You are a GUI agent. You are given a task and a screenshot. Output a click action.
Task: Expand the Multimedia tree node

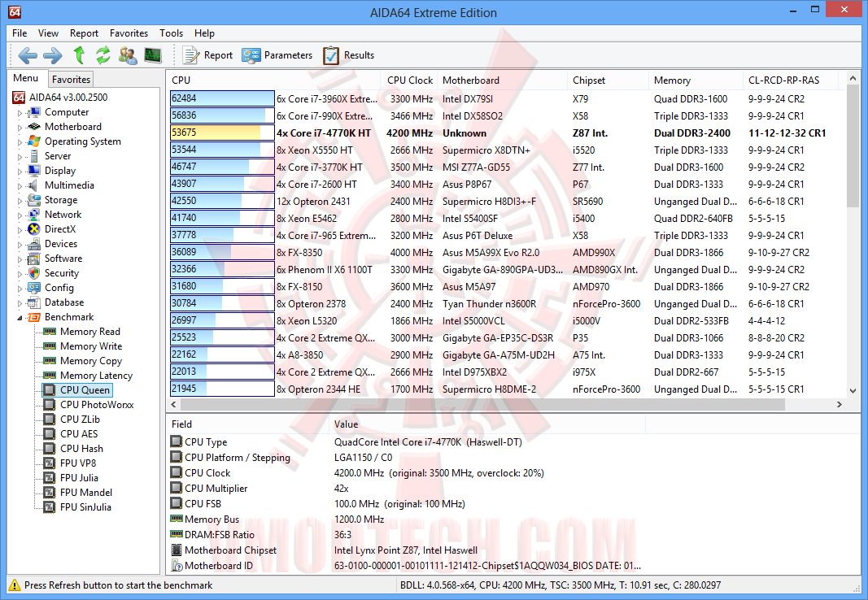20,186
